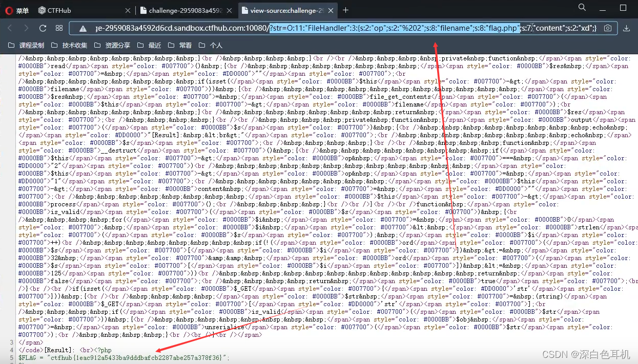Go forward to the next page

coord(26,28)
